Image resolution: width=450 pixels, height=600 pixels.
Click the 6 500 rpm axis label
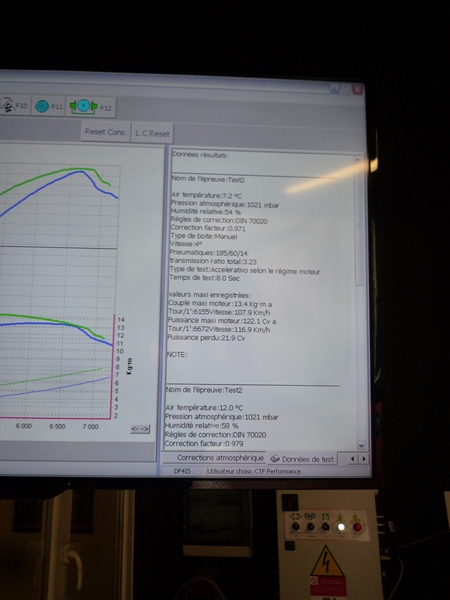(x=57, y=426)
